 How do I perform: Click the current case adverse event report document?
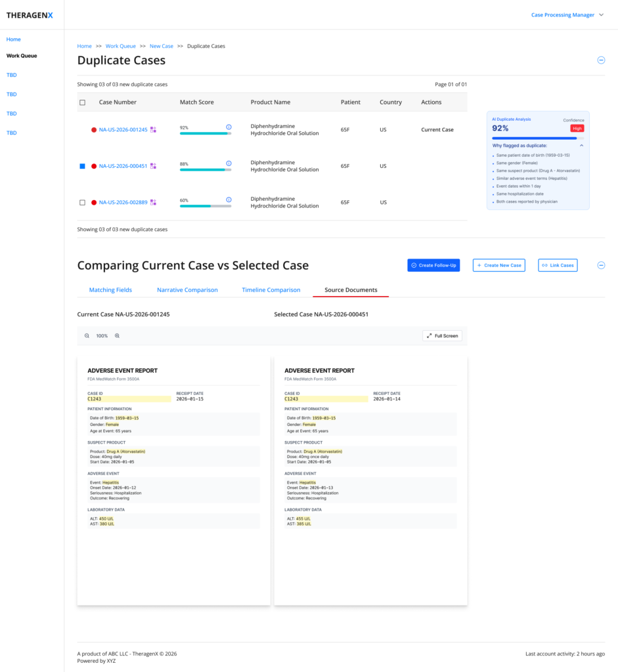pos(173,480)
